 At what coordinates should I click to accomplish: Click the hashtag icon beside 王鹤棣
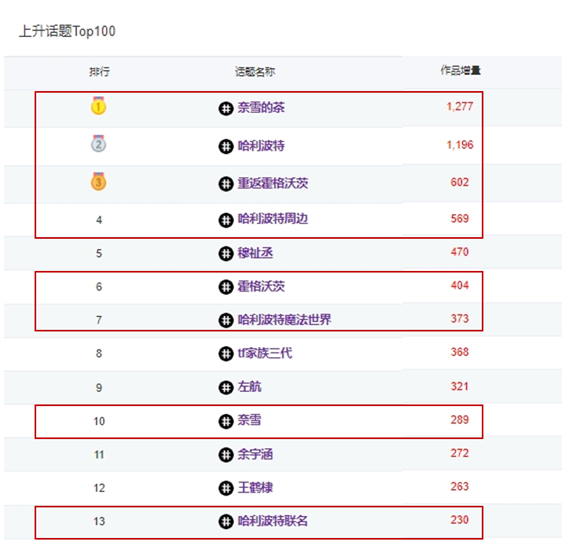point(226,488)
